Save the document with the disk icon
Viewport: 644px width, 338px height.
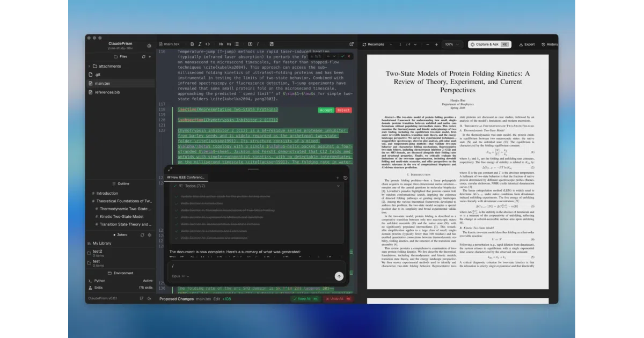[272, 44]
